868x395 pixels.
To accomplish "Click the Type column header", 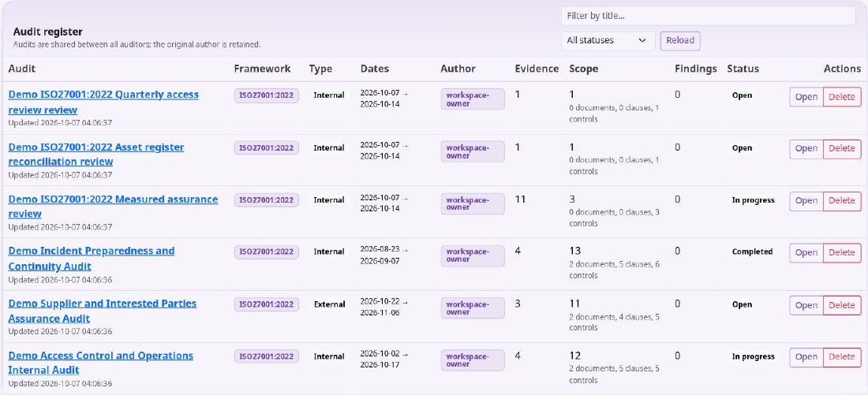I will pyautogui.click(x=320, y=69).
